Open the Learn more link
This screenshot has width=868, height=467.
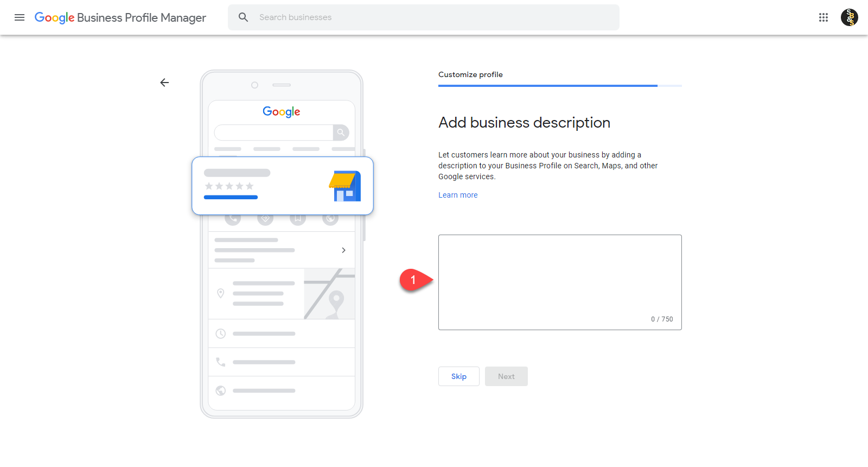point(458,195)
